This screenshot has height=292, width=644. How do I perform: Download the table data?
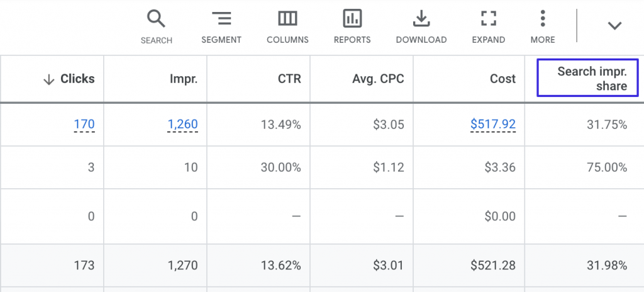[421, 20]
